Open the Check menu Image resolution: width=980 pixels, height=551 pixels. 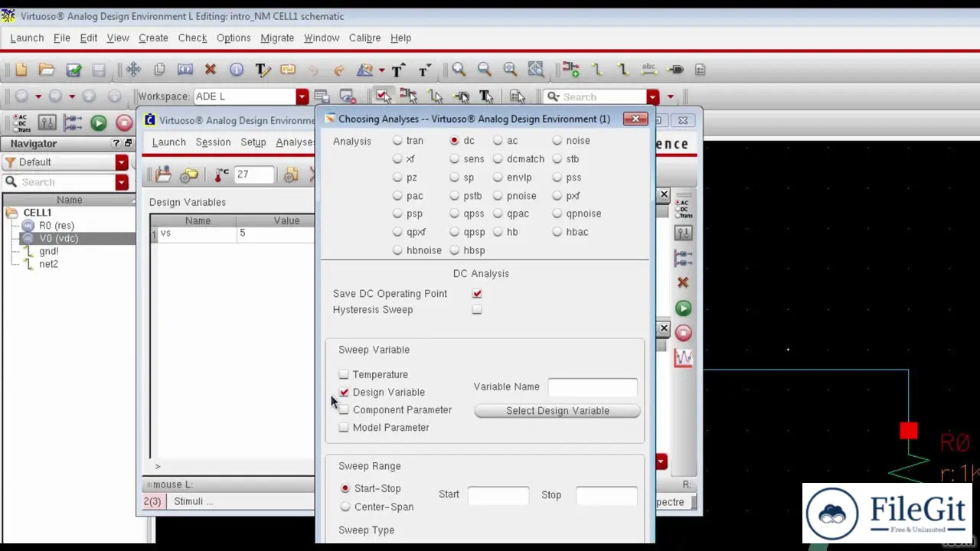(192, 37)
